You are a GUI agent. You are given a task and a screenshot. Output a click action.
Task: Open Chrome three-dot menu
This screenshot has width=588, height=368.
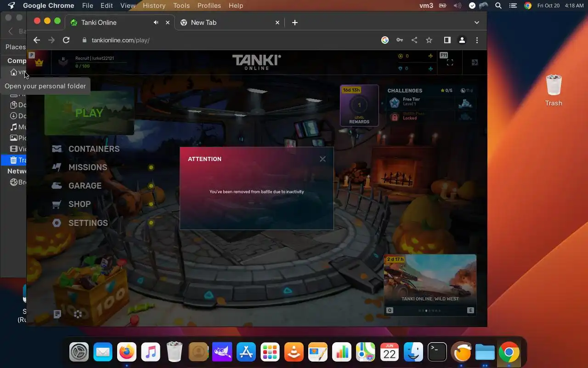click(x=477, y=40)
